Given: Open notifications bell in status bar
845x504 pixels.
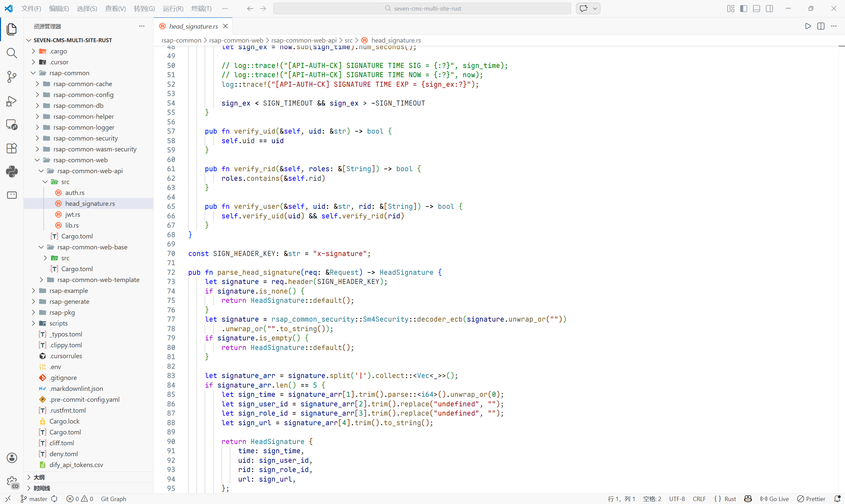Looking at the screenshot, I should click(837, 499).
